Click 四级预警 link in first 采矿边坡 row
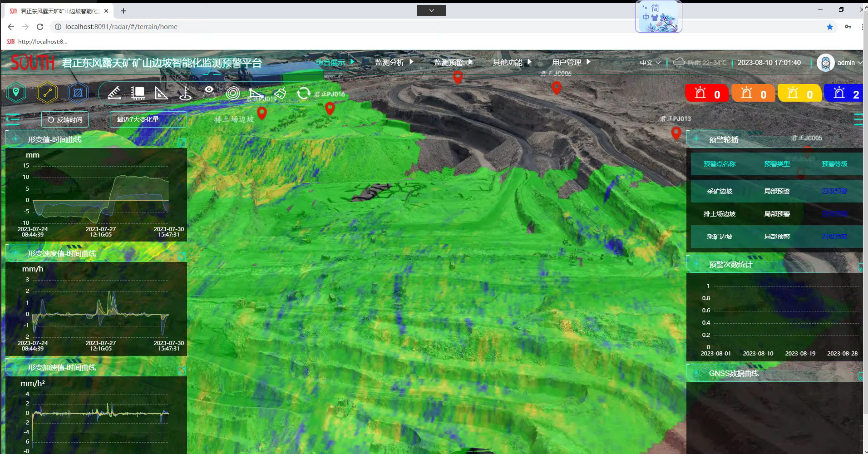The image size is (868, 454). [834, 191]
